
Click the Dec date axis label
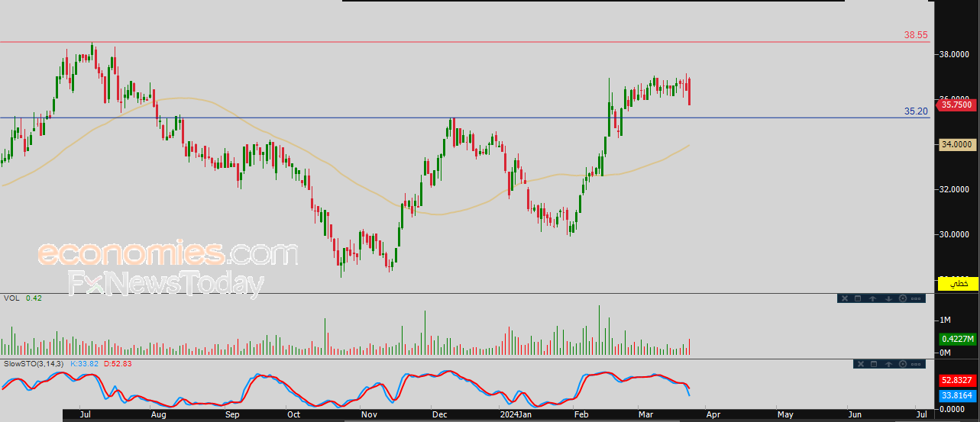tap(440, 414)
